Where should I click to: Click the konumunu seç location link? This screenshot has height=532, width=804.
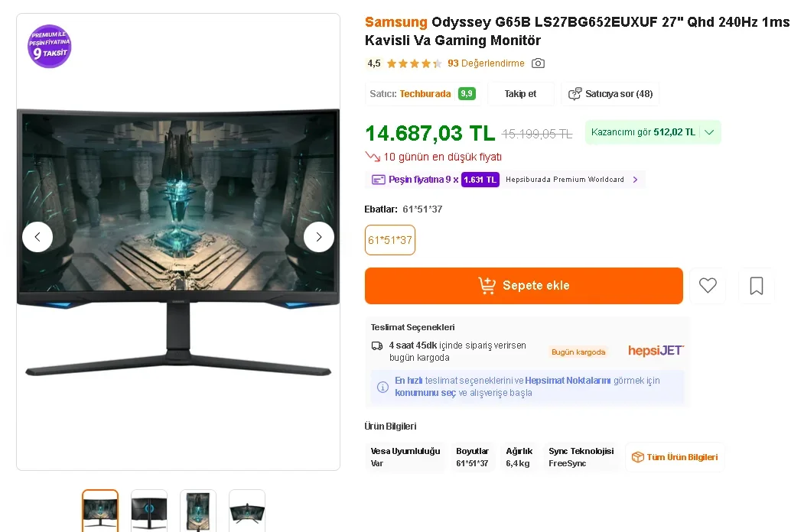425,393
